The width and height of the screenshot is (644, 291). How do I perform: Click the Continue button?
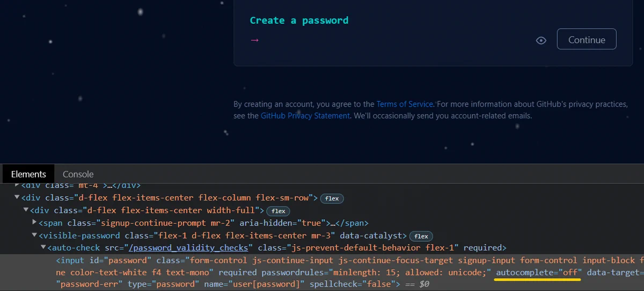587,40
